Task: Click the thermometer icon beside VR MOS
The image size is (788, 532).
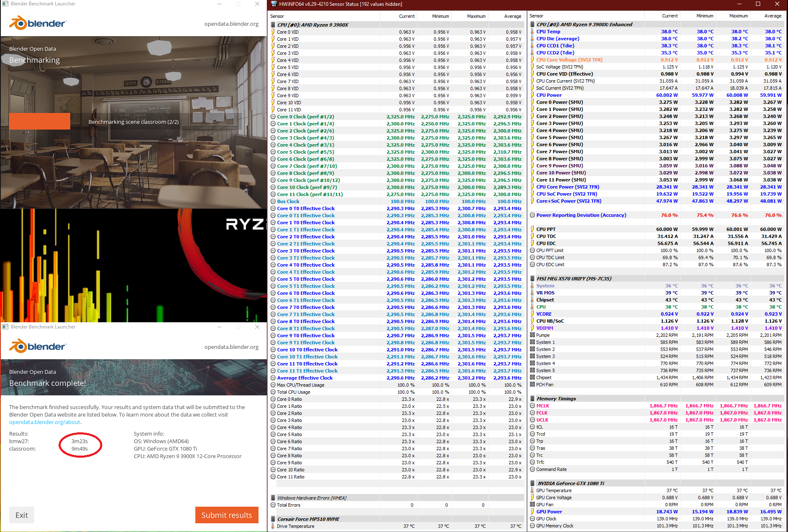Action: pos(532,293)
